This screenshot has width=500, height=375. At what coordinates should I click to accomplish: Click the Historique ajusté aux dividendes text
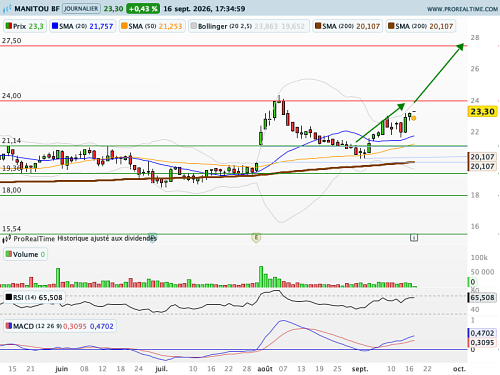click(x=107, y=239)
